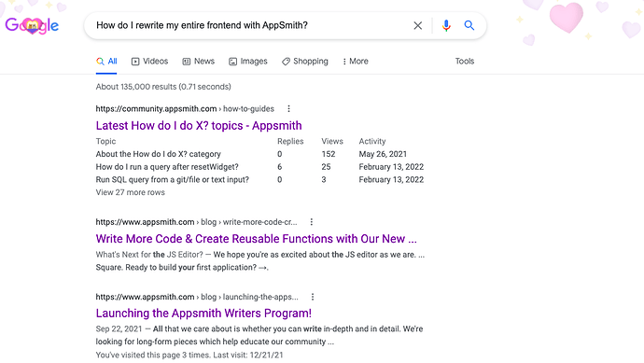Click the appsmith.com blog launching-the-apps URL breadcrumb
Viewport: 644px width, 363px height.
[197, 297]
